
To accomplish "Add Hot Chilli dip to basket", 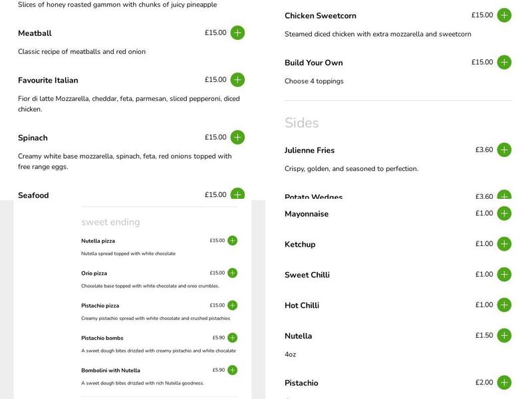I will (x=504, y=305).
